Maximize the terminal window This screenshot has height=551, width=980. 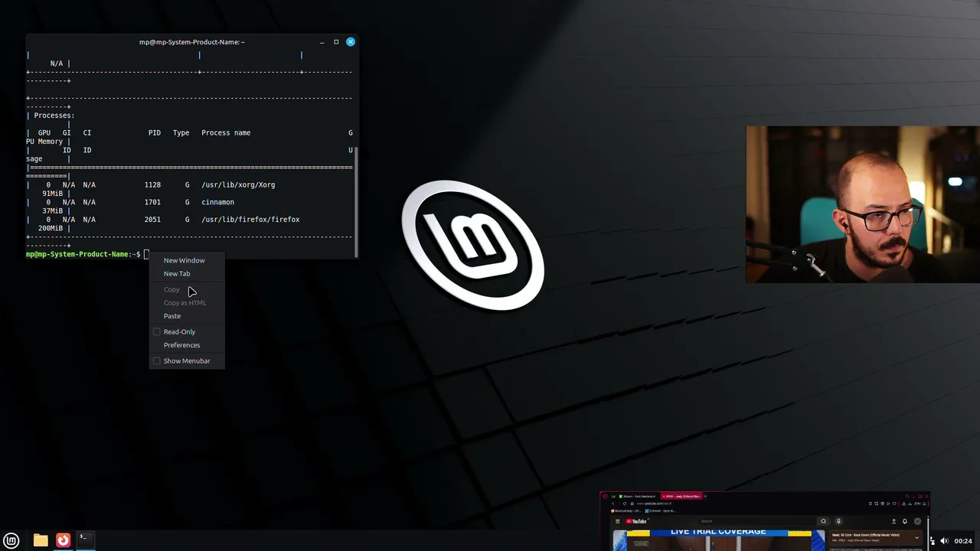click(x=336, y=42)
